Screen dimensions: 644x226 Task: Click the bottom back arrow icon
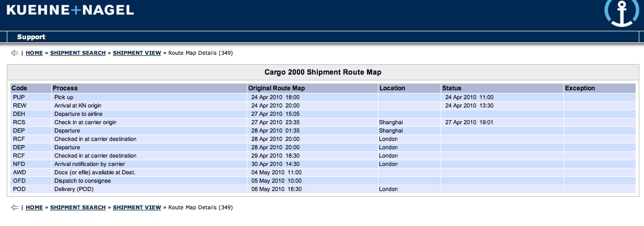click(x=15, y=208)
